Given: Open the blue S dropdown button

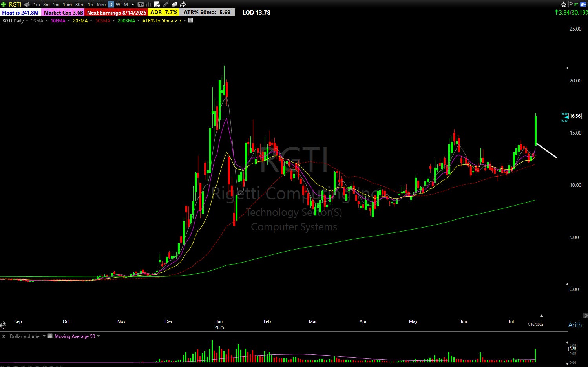Looking at the screenshot, I should tap(583, 4).
